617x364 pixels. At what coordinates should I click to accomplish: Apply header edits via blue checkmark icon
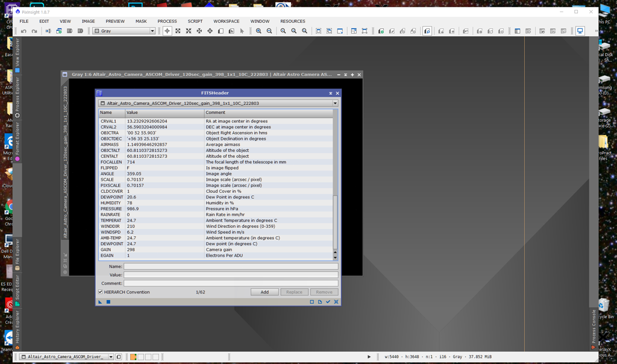329,301
